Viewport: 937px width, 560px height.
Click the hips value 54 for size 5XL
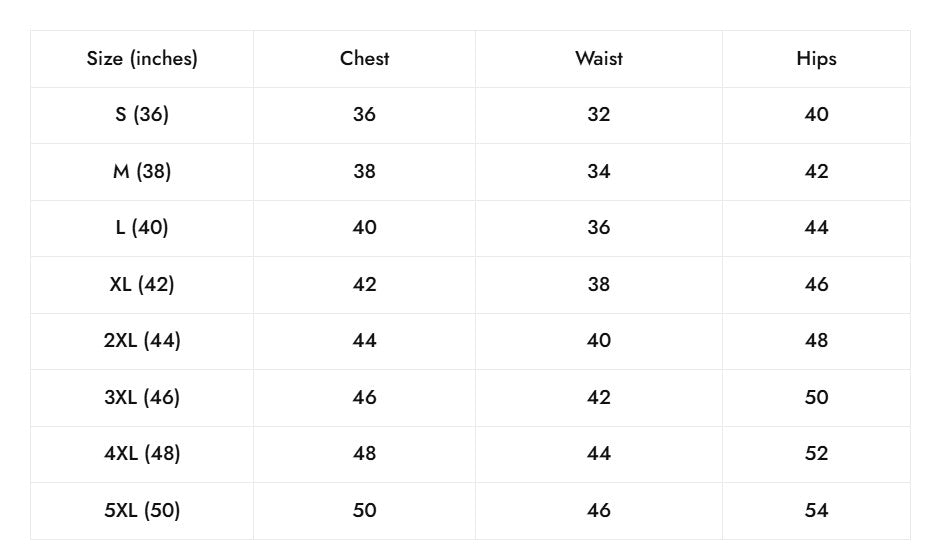816,510
